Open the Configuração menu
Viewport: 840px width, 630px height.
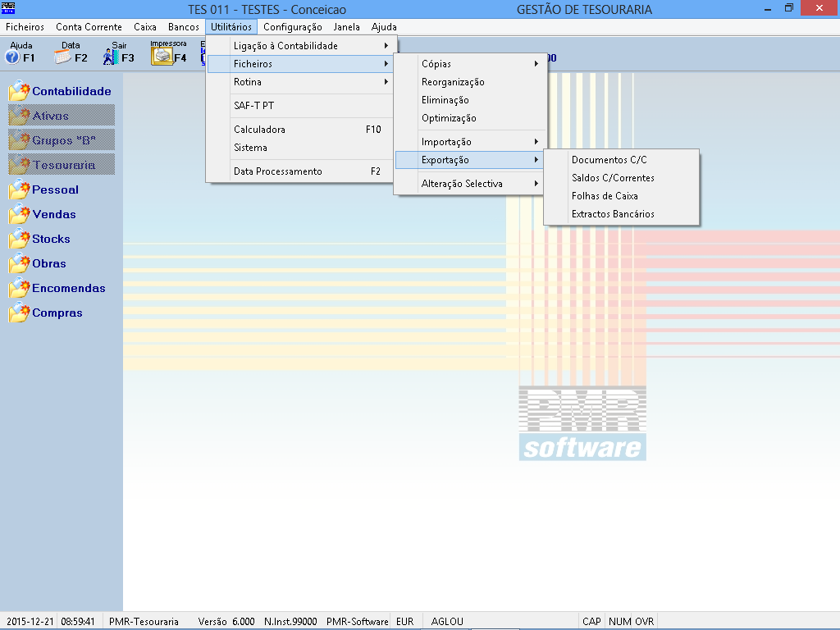(x=293, y=27)
